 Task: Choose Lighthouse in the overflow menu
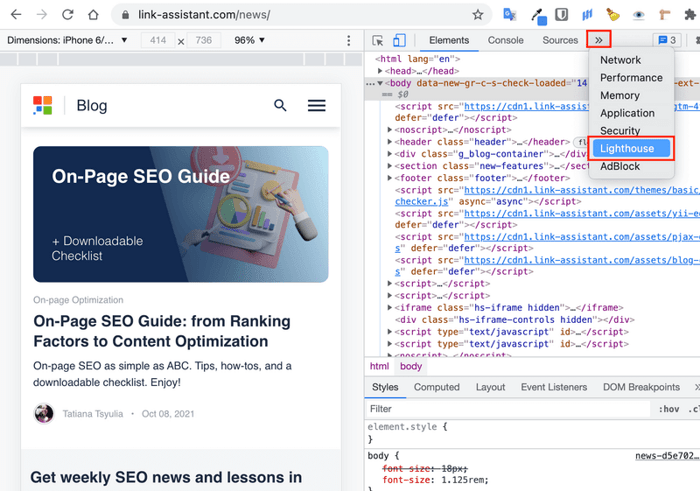pos(631,149)
